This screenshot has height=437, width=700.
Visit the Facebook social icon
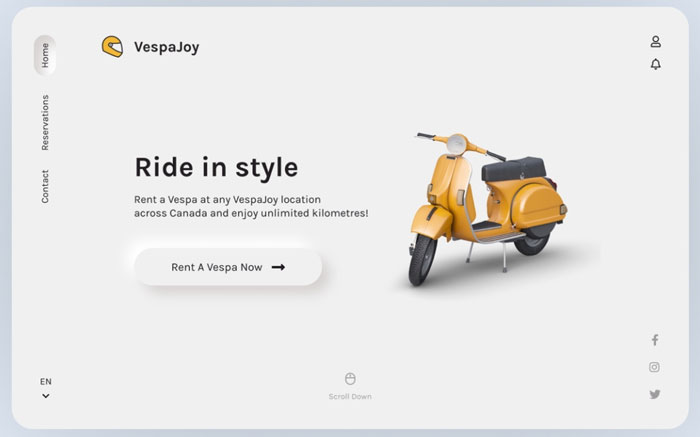[x=654, y=340]
